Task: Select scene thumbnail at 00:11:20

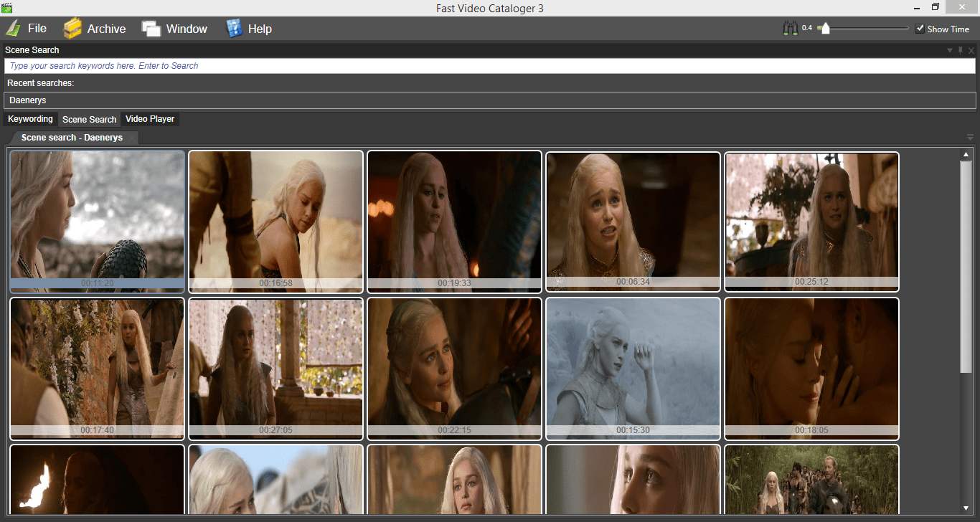Action: coord(98,222)
